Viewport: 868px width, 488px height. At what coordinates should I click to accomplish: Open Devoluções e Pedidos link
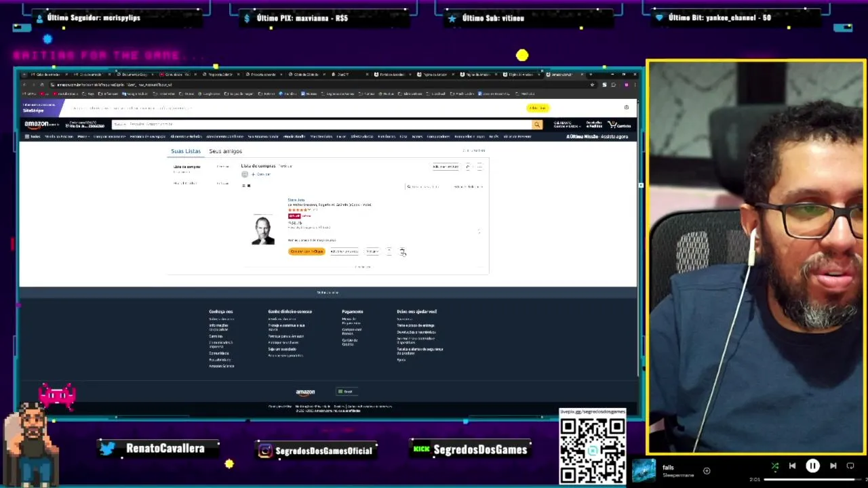[x=594, y=125]
